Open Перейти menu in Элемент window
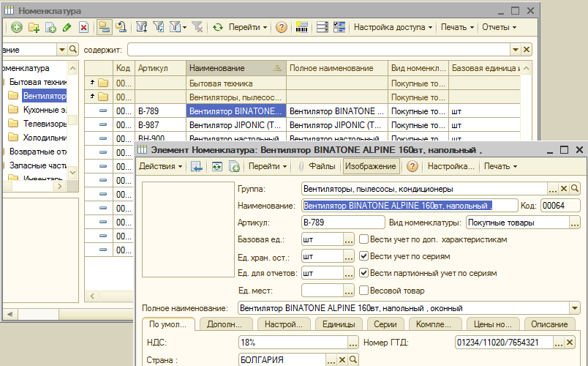 pyautogui.click(x=268, y=166)
